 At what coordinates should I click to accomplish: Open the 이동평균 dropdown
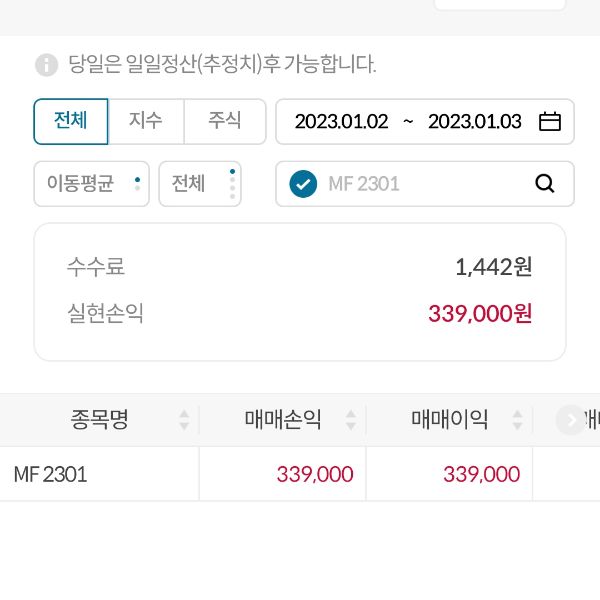click(92, 184)
